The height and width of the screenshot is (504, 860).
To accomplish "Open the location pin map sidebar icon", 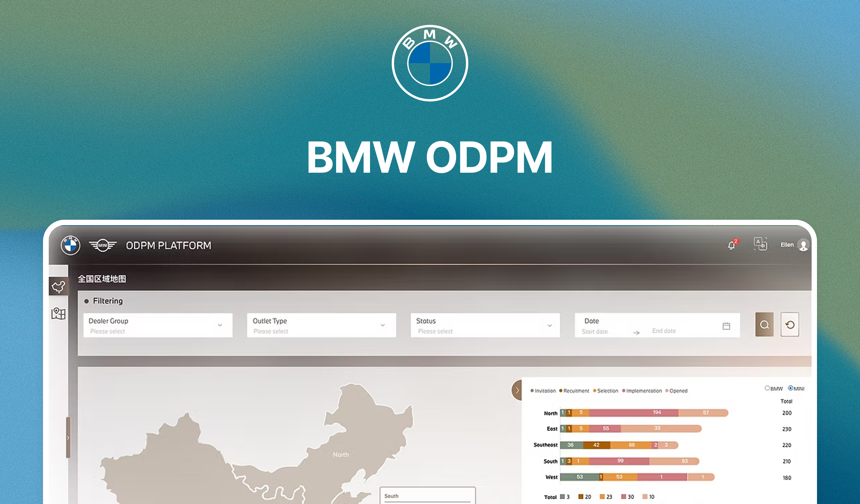I will tap(58, 313).
